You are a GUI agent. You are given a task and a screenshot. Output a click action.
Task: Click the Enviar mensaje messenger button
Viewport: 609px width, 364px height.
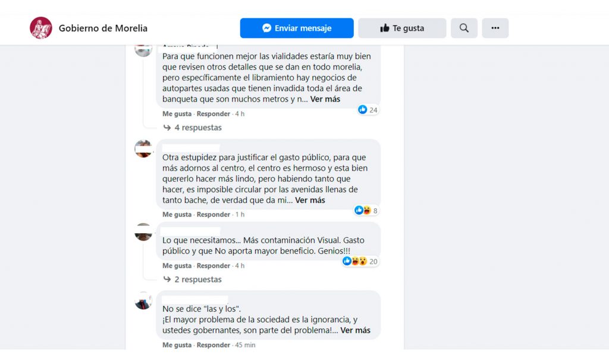(297, 28)
